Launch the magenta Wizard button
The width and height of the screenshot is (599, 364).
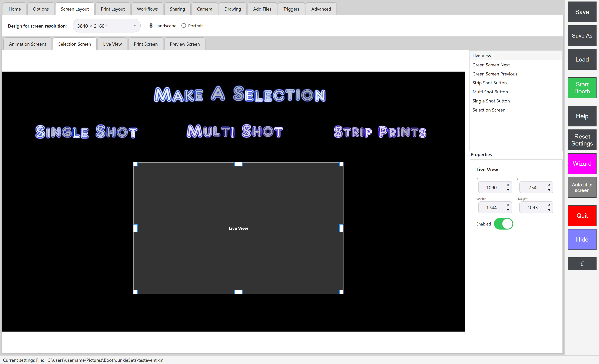(x=582, y=164)
